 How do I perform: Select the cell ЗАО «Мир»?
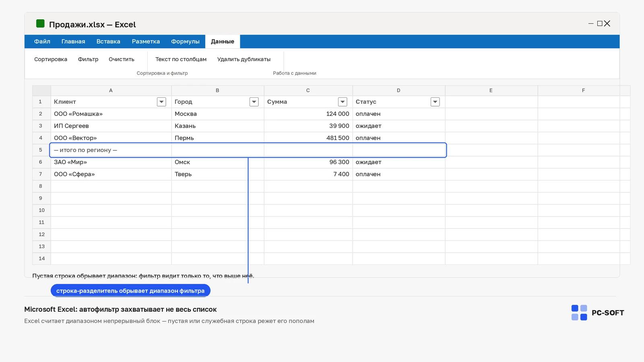[x=111, y=162]
